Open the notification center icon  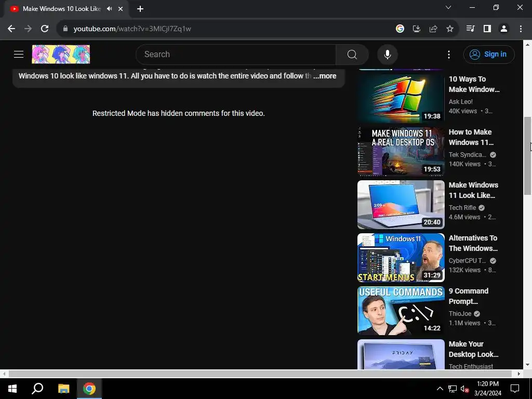[x=515, y=389]
